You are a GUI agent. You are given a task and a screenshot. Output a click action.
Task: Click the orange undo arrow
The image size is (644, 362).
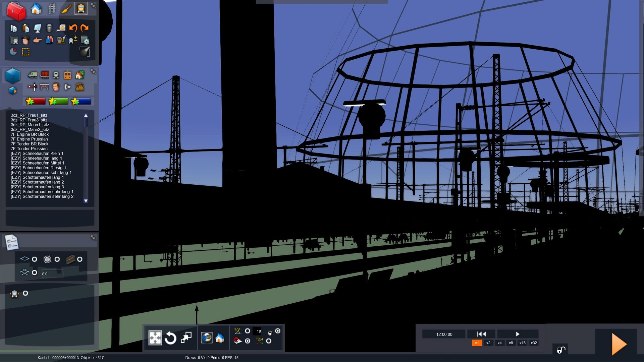pos(73,28)
